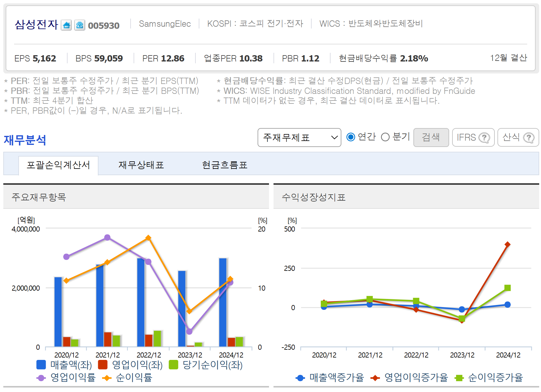The image size is (541, 392).
Task: Click the PBR 1.12 value
Action: click(x=301, y=58)
